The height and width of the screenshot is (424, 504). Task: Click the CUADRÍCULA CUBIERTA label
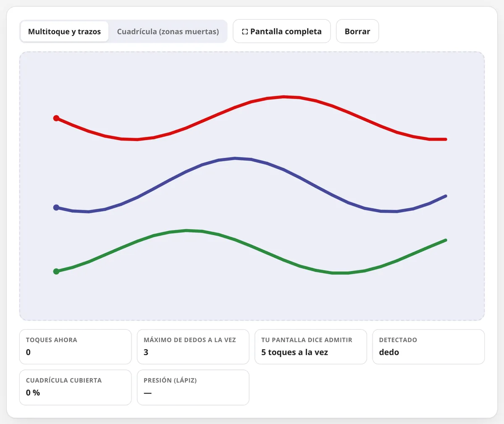pyautogui.click(x=64, y=380)
